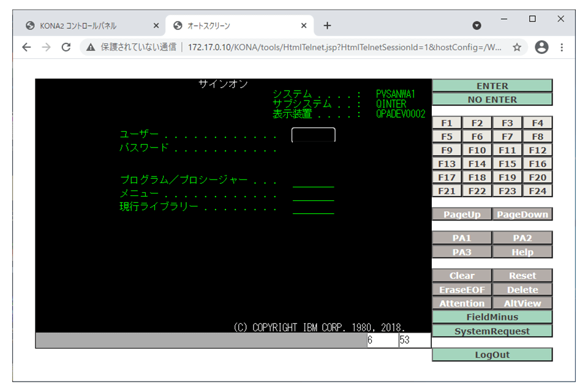Click the address bar URL
Screen dimensions: 588x392
(x=344, y=47)
